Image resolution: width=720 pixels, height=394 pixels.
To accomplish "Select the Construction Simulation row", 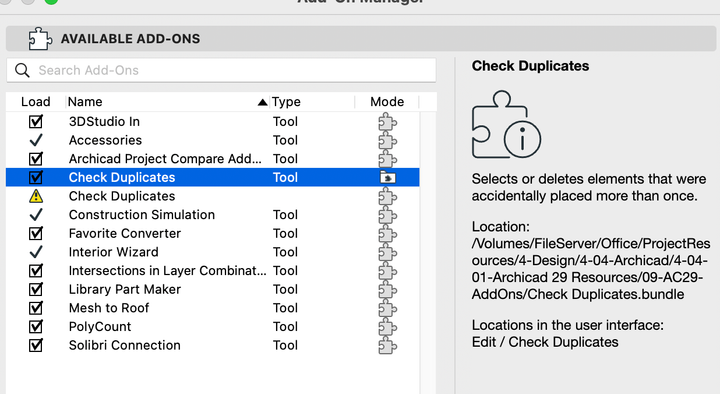I will pos(213,214).
